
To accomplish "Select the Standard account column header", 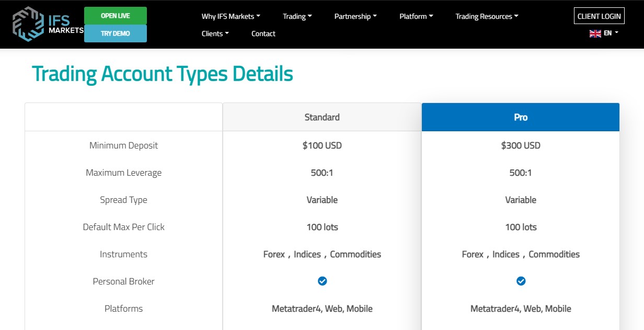I will click(322, 117).
